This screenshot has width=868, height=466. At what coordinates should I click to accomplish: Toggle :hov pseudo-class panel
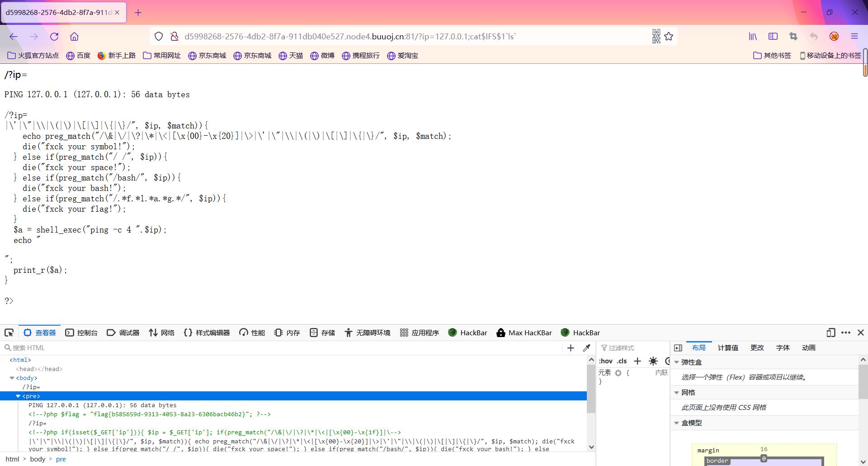[x=605, y=361]
